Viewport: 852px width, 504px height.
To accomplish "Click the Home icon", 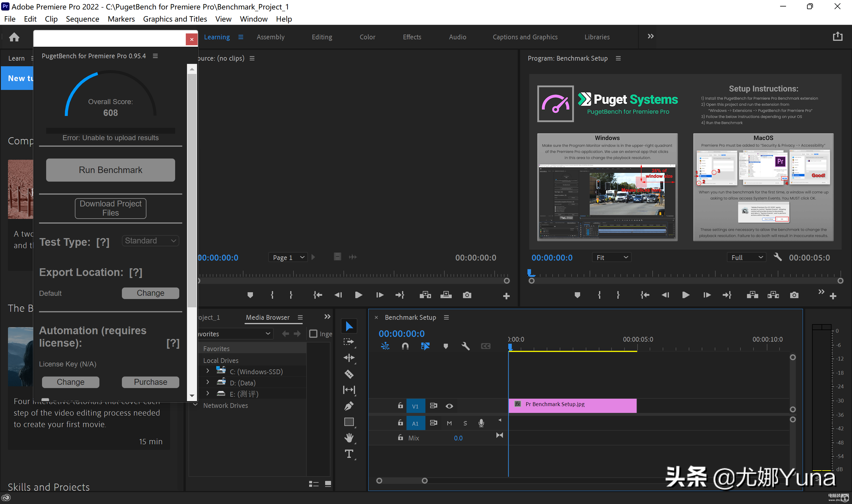I will point(14,37).
